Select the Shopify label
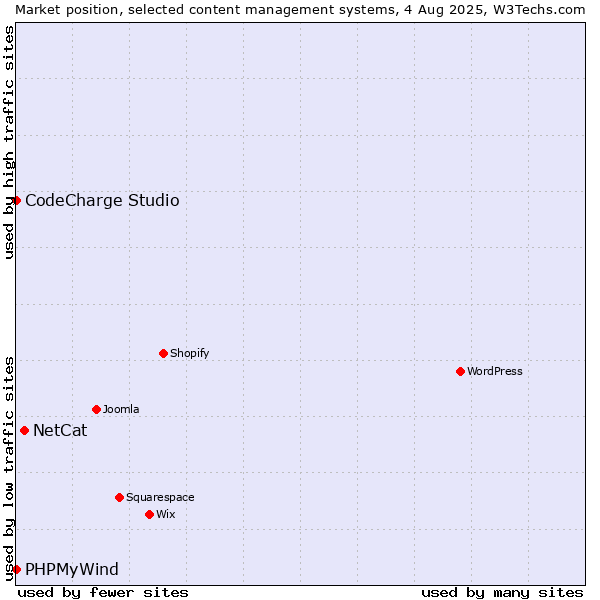The width and height of the screenshot is (600, 600). (x=189, y=353)
